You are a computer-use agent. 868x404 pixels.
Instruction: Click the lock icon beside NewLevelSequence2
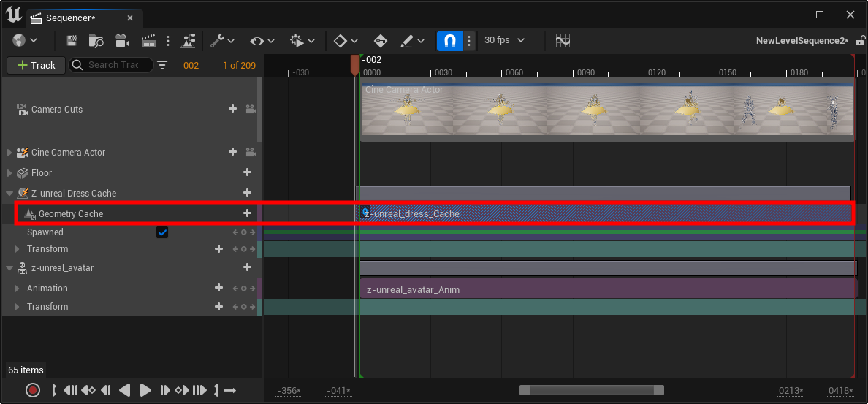click(860, 40)
